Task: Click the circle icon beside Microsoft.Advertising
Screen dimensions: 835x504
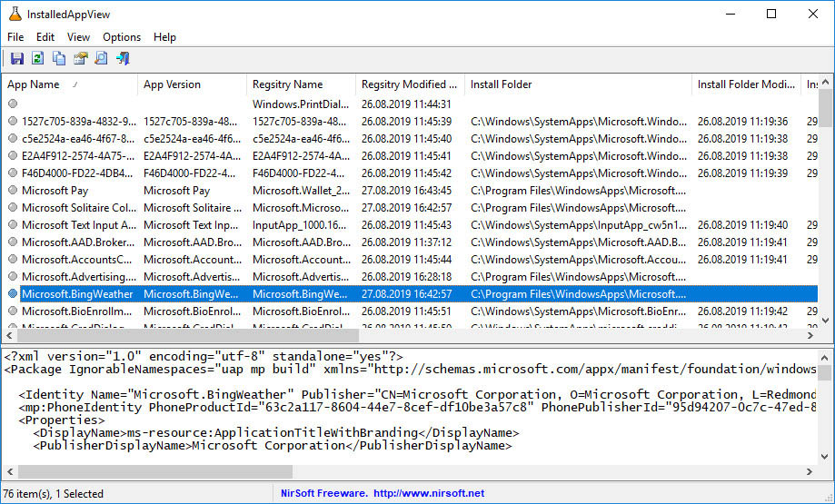Action: (x=13, y=277)
